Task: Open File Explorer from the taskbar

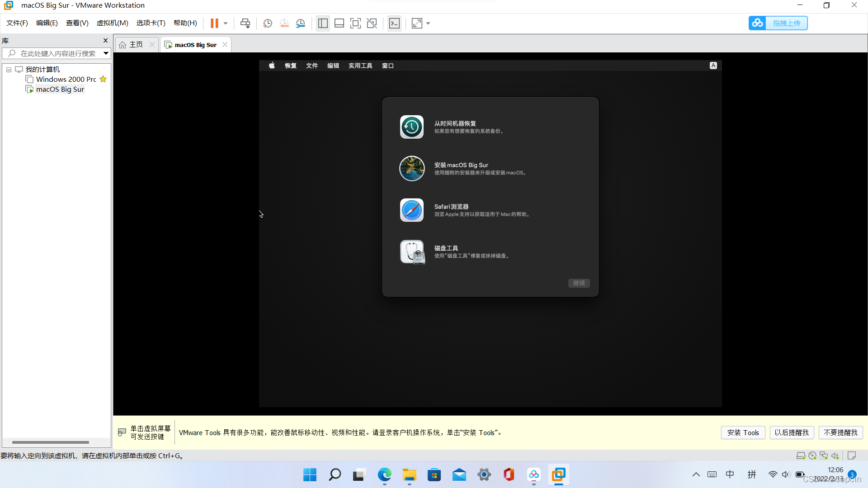Action: click(409, 475)
